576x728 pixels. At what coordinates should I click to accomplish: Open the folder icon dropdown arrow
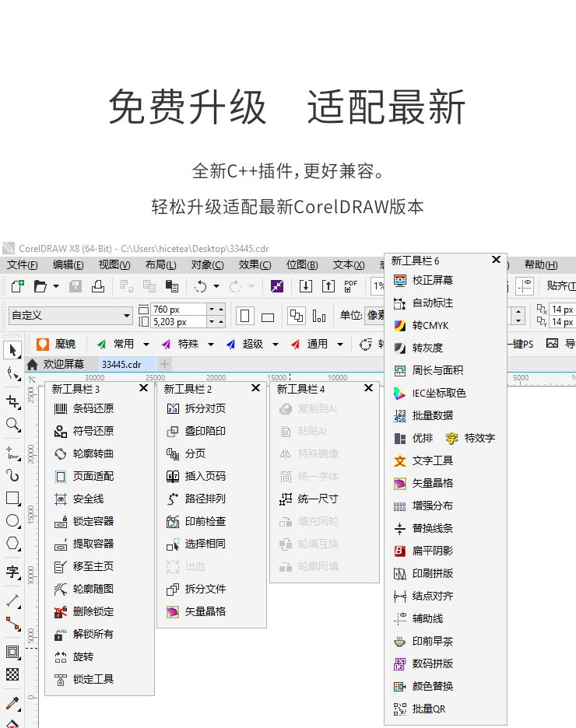pyautogui.click(x=56, y=286)
